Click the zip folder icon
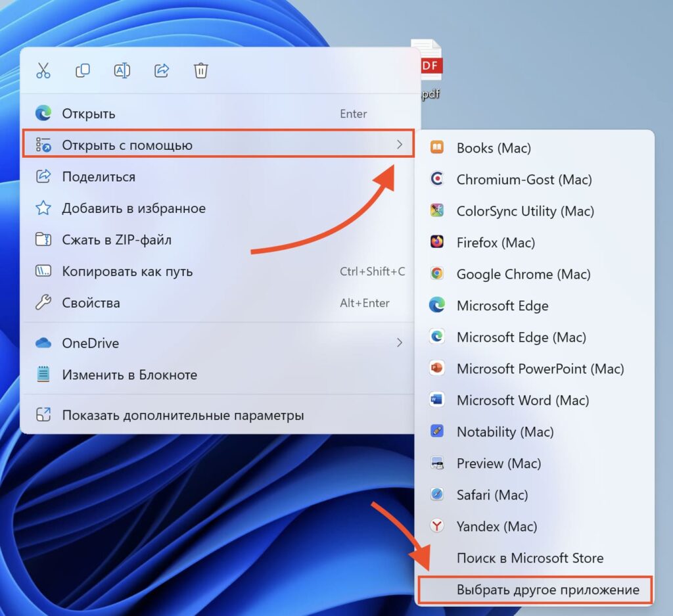This screenshot has height=616, width=673. 43,239
